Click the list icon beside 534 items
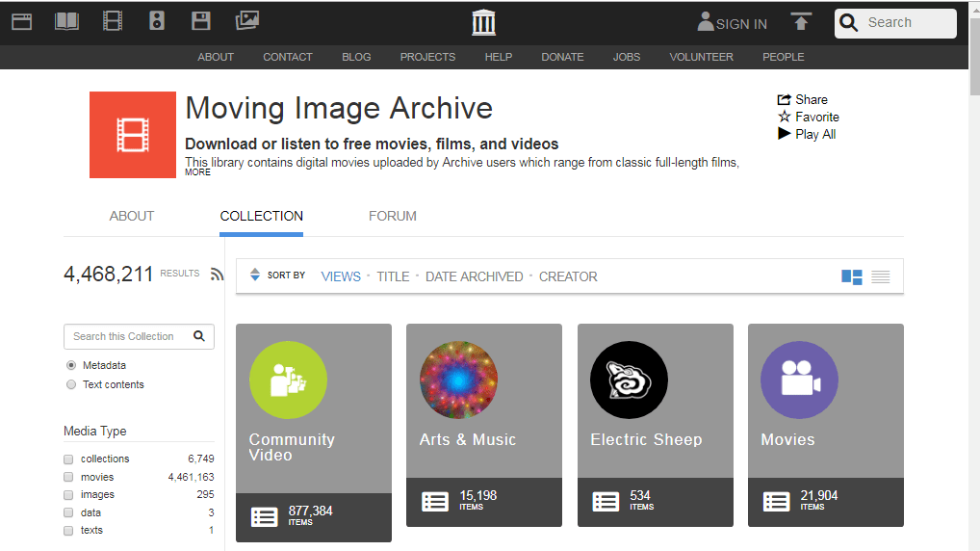Screen dimensions: 980x551 point(606,502)
